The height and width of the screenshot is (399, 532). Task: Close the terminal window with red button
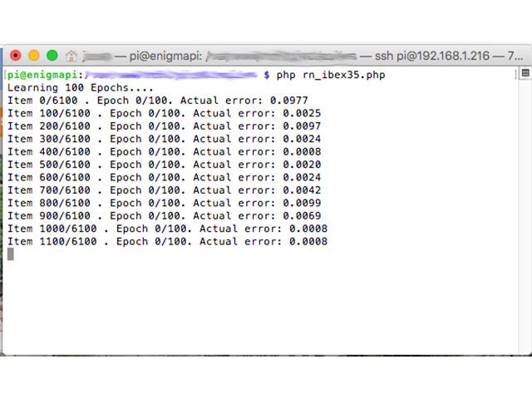(x=16, y=56)
